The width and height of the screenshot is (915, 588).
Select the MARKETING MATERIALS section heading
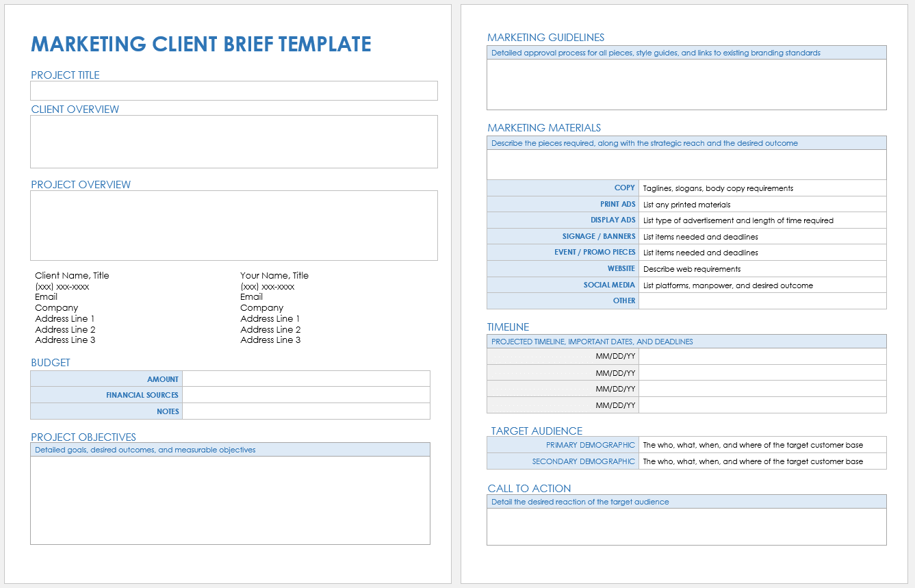(x=544, y=128)
